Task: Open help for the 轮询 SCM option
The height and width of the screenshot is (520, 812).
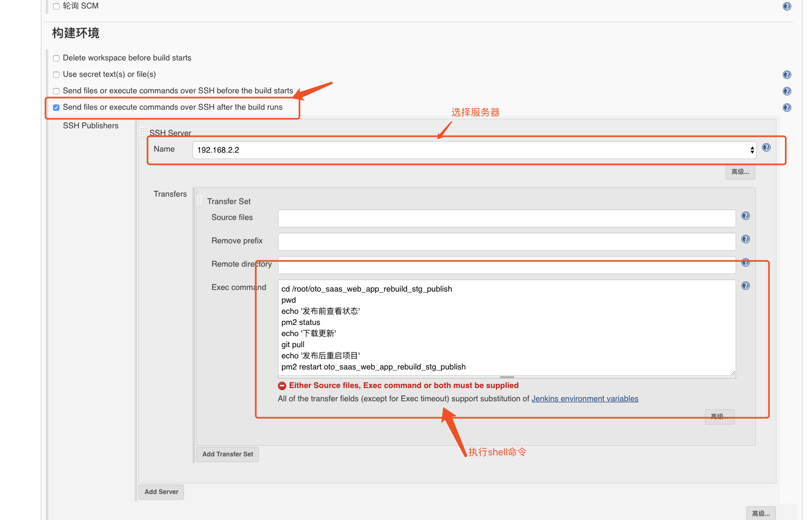Action: (x=787, y=6)
